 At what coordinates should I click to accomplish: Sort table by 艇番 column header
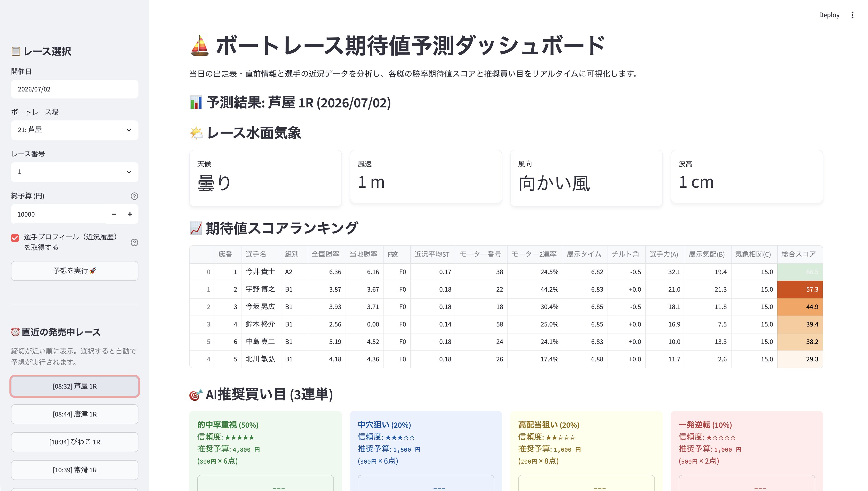click(x=228, y=254)
